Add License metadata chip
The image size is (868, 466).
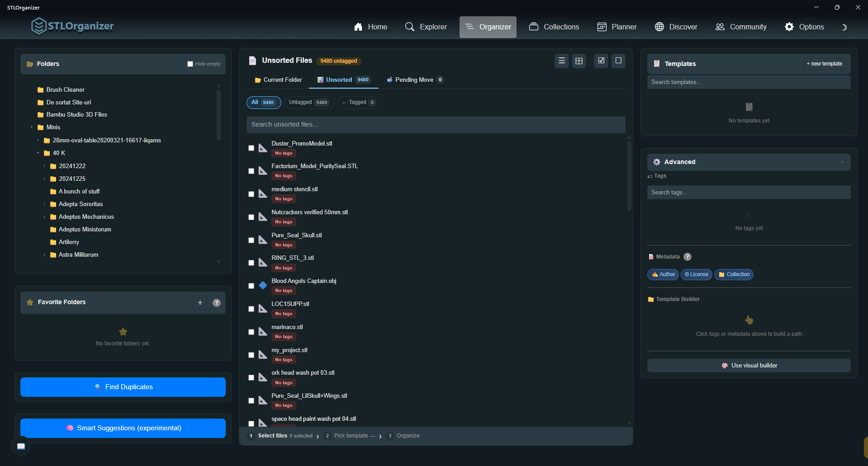click(697, 274)
